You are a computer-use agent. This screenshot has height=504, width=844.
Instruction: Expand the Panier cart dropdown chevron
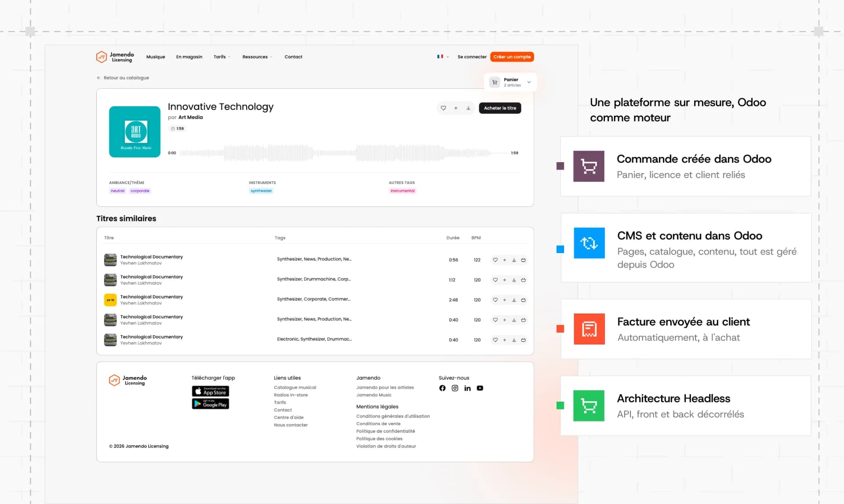point(529,82)
